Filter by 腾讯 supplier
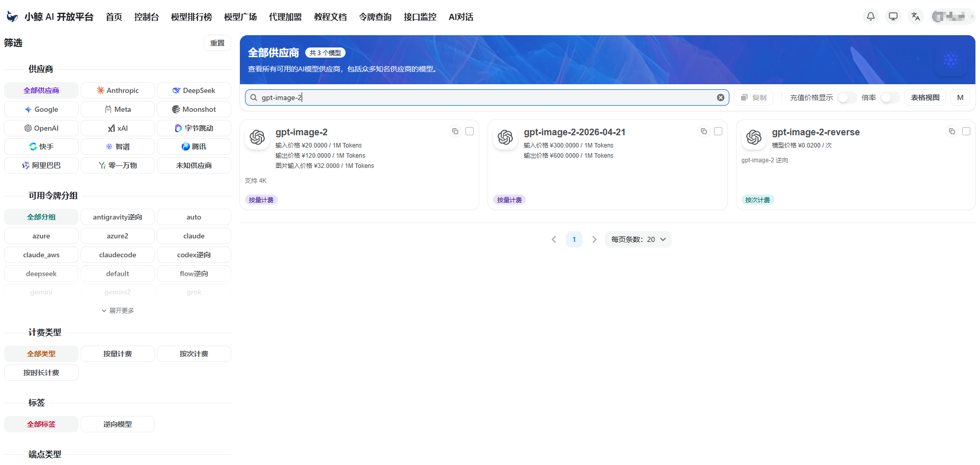 pyautogui.click(x=194, y=146)
